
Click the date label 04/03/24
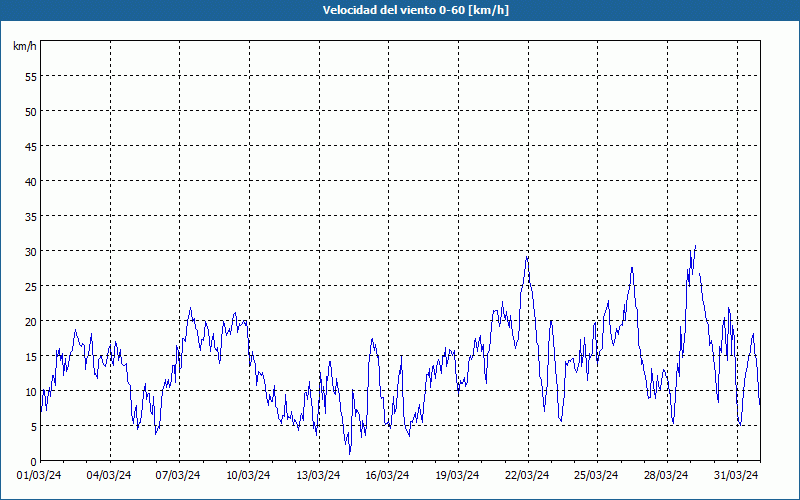(109, 475)
